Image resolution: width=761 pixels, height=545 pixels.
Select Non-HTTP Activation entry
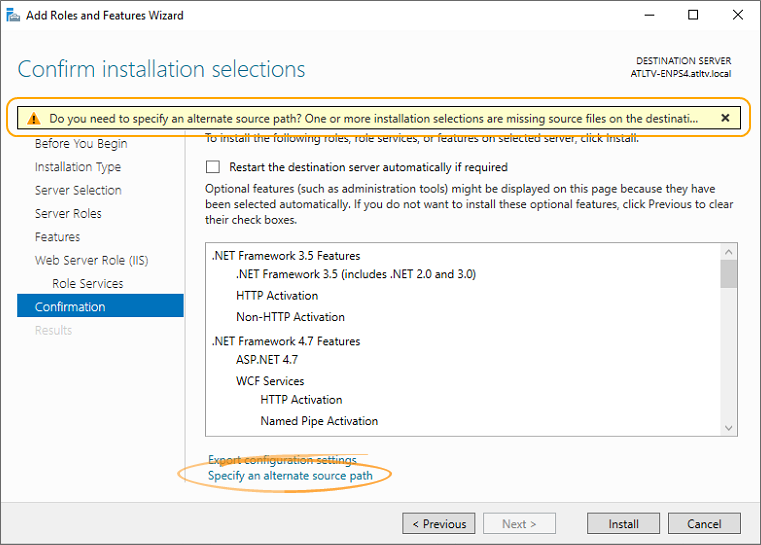pyautogui.click(x=290, y=317)
